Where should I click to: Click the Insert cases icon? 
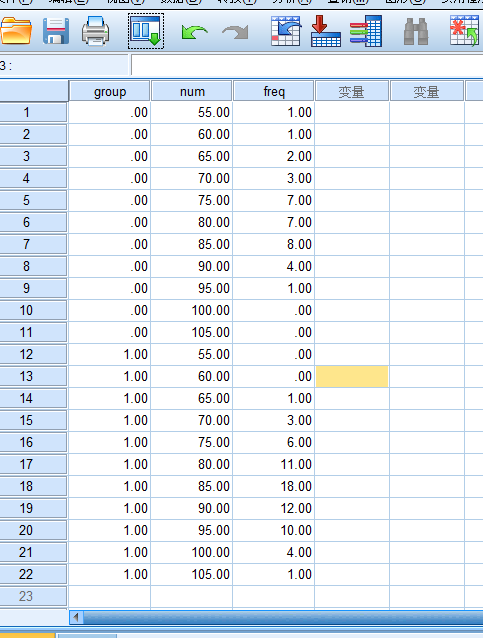(465, 31)
